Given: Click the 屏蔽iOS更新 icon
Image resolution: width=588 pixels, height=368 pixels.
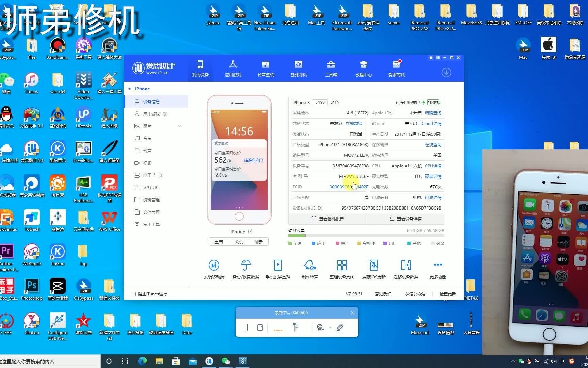Looking at the screenshot, I should pos(374,265).
